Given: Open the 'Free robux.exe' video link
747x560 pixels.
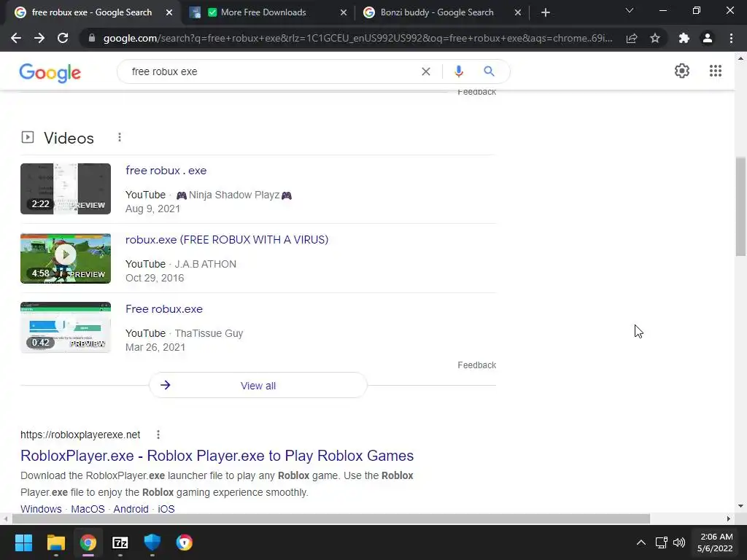Looking at the screenshot, I should (164, 309).
